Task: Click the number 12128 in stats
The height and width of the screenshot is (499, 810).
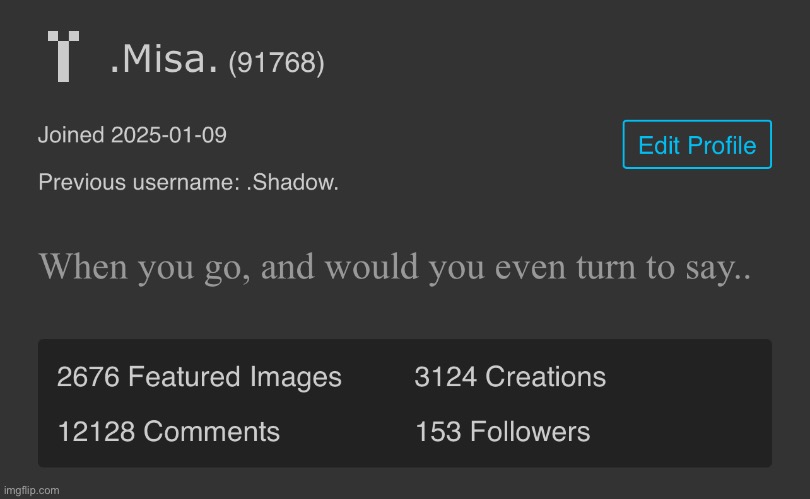Action: pos(96,431)
